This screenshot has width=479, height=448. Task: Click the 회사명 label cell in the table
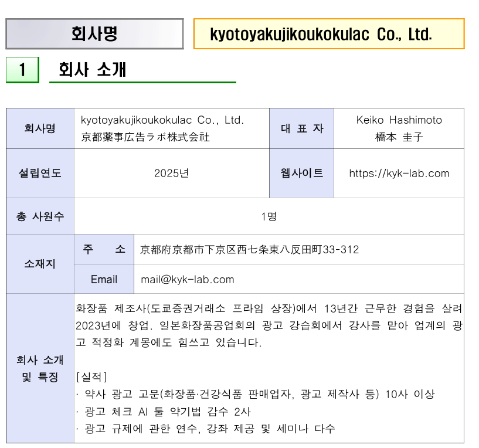40,128
